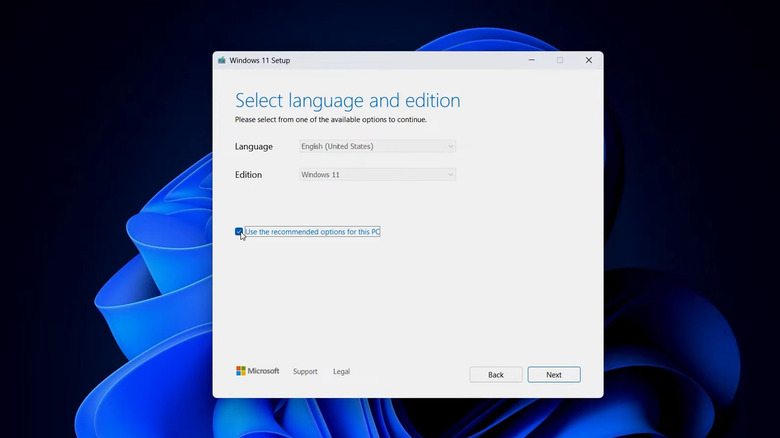Minimize the Windows 11 Setup window
This screenshot has height=438, width=780.
532,60
